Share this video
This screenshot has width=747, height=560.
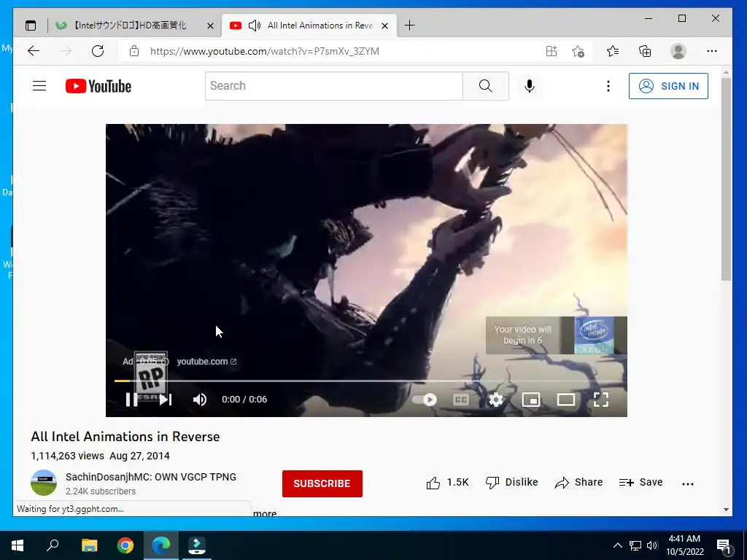click(x=578, y=483)
